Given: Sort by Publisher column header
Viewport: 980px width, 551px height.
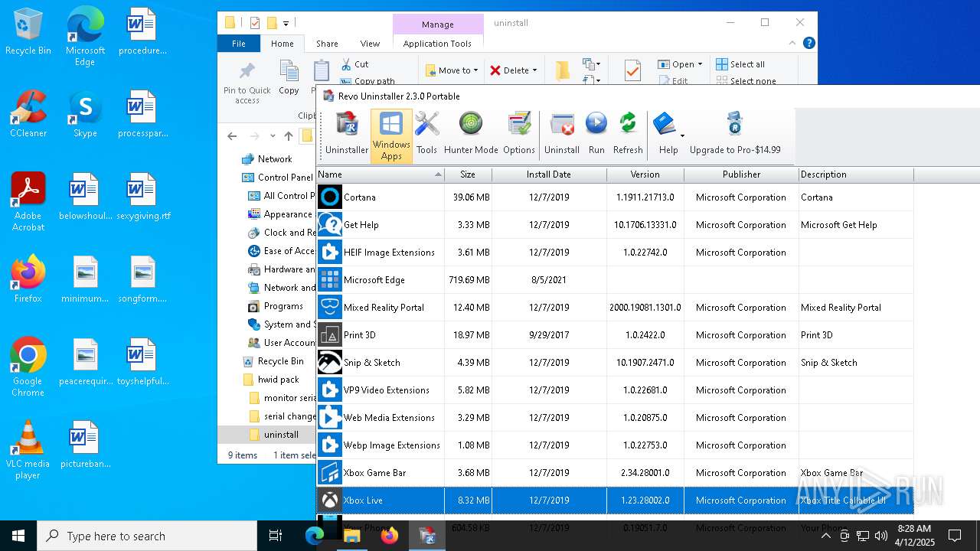Looking at the screenshot, I should 741,174.
